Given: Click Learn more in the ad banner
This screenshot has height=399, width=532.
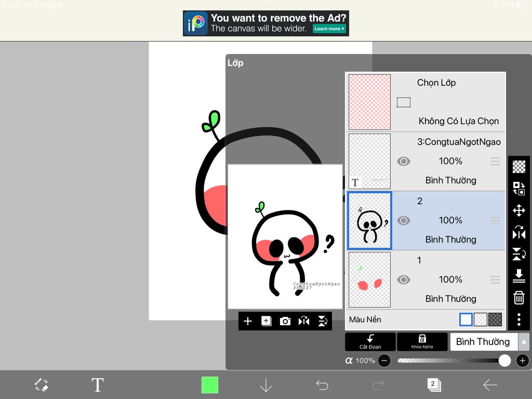Looking at the screenshot, I should tap(329, 29).
